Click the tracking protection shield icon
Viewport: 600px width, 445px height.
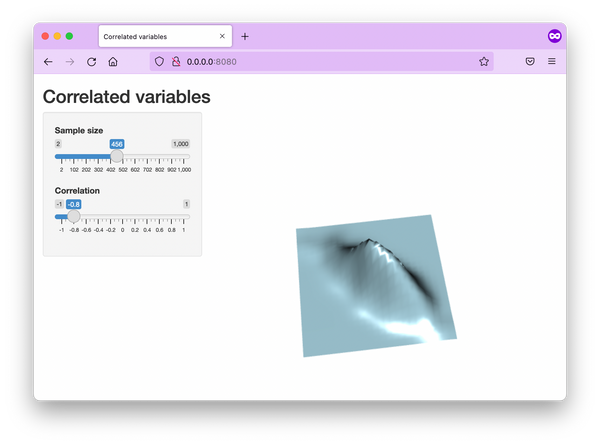[159, 62]
